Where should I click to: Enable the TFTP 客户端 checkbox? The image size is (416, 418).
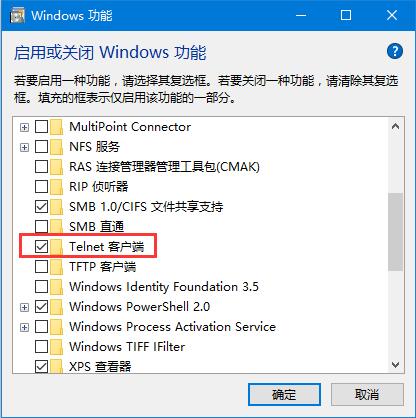click(41, 267)
